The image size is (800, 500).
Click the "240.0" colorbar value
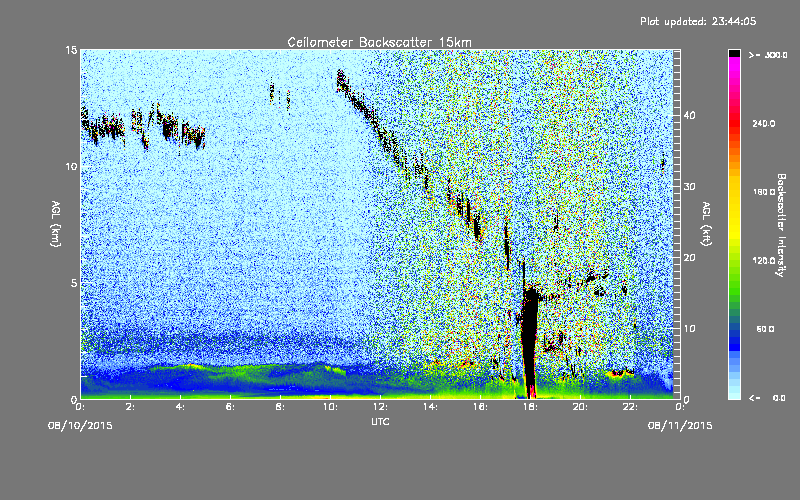click(764, 123)
